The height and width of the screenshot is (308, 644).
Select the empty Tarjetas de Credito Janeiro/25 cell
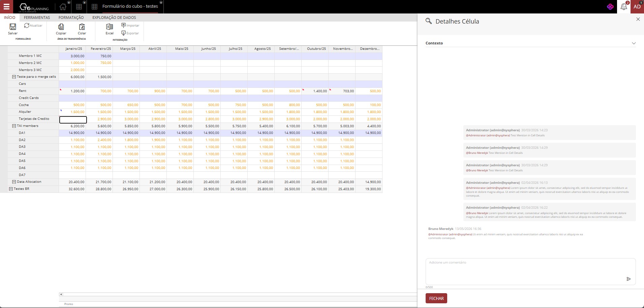click(73, 119)
